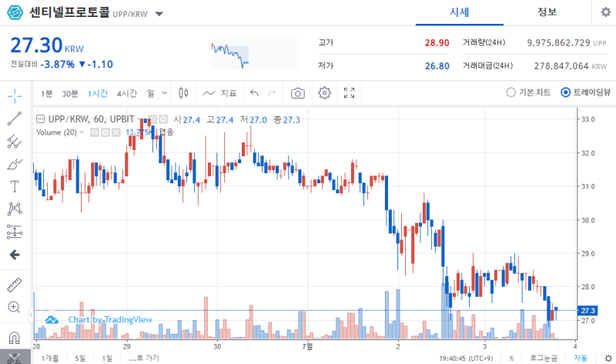
Task: Toggle auto scale (자동)
Action: pyautogui.click(x=581, y=358)
